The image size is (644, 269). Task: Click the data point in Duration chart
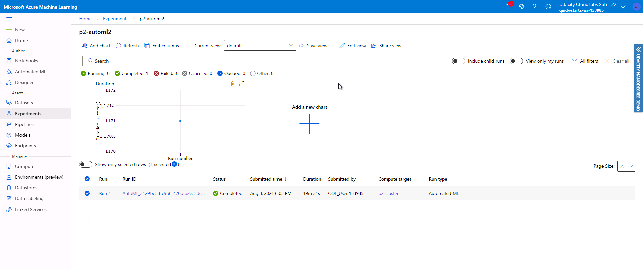180,121
